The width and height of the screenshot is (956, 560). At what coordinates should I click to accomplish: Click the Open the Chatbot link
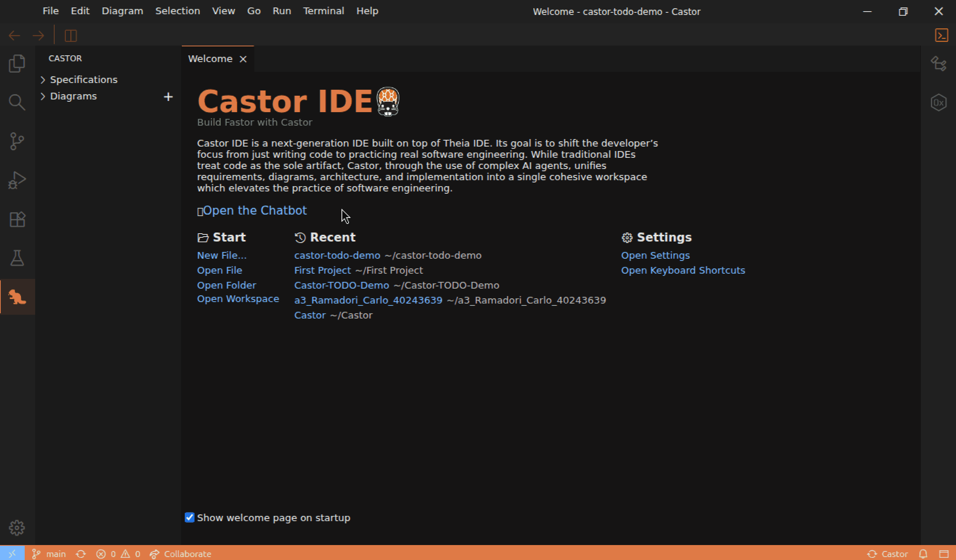pos(255,210)
